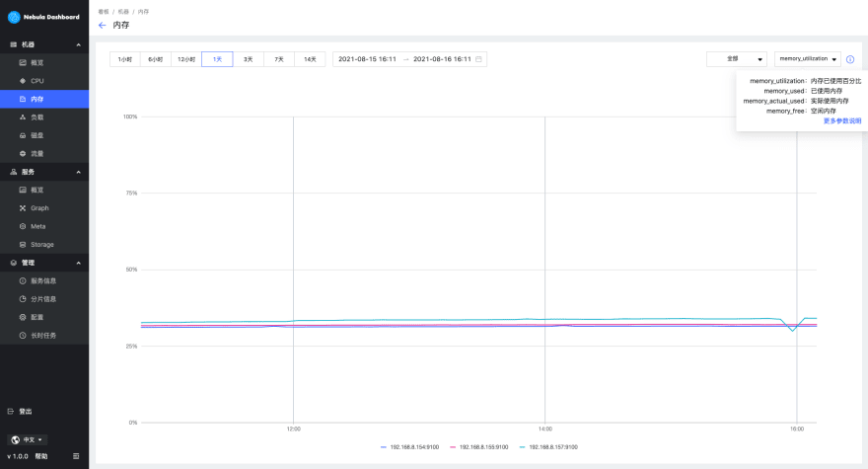Open the memory_utilization metric dropdown
Screen dimensions: 868x469
(808, 59)
